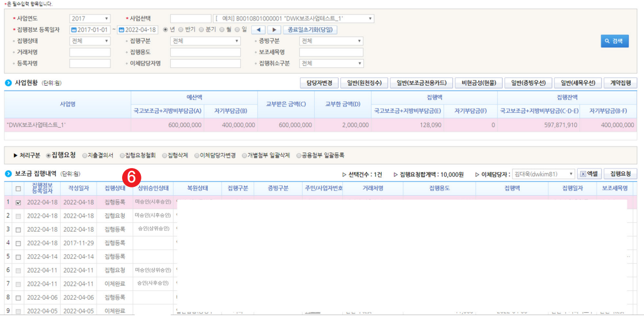Click the 집행액 table column header
Viewport: 644px width, 319px height.
[512, 189]
